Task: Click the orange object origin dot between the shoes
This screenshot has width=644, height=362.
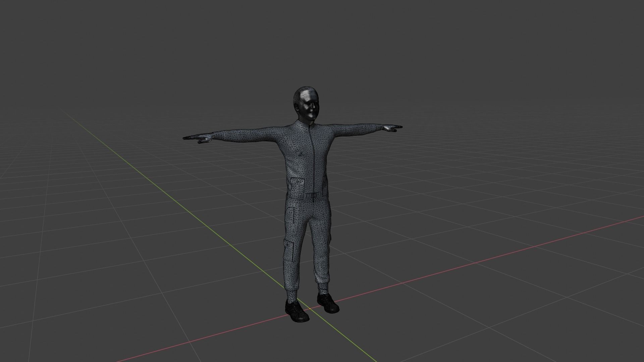Action: pyautogui.click(x=310, y=308)
